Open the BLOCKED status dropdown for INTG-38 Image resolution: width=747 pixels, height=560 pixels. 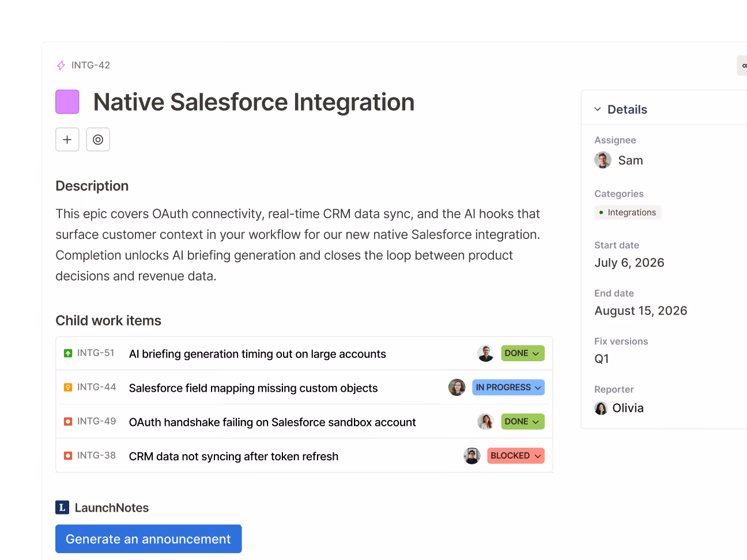[x=516, y=456]
